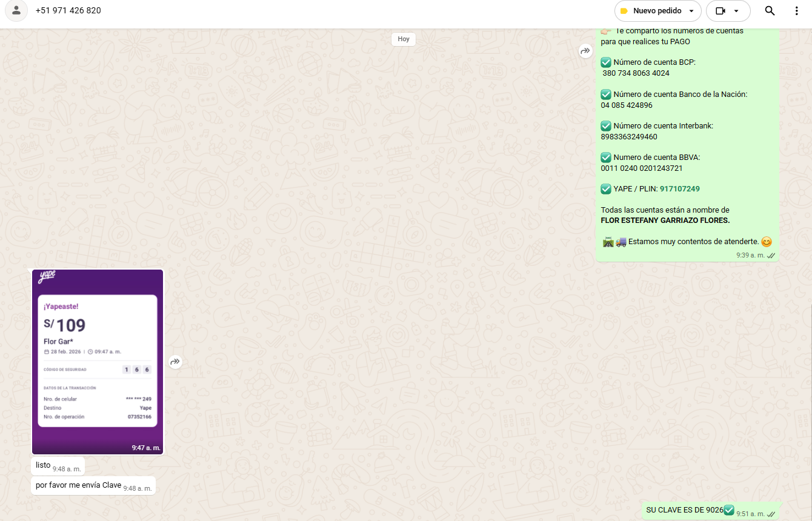Click the yellow label tag icon
The image size is (812, 521).
click(624, 11)
